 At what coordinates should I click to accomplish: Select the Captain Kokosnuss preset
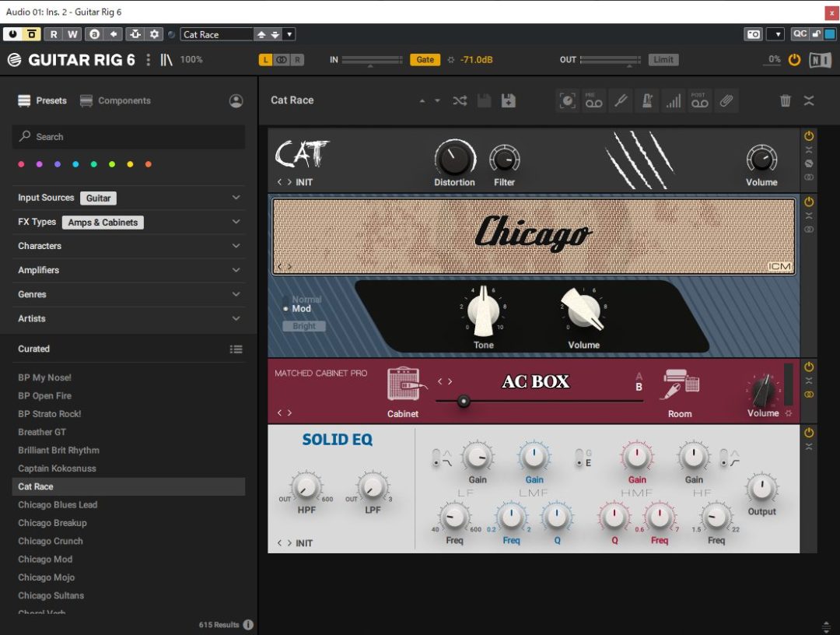click(58, 468)
